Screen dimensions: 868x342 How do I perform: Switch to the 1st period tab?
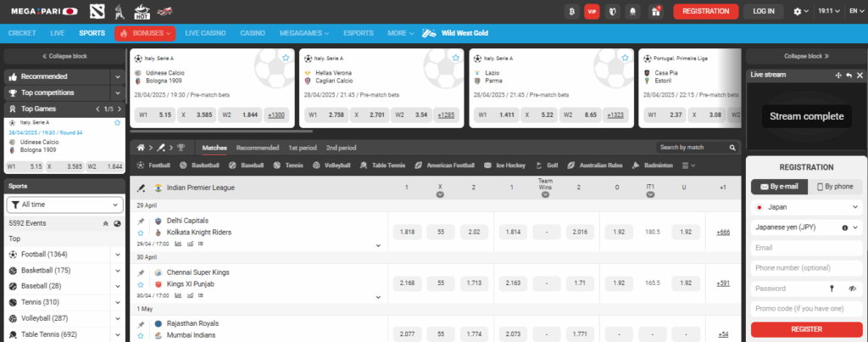click(303, 148)
